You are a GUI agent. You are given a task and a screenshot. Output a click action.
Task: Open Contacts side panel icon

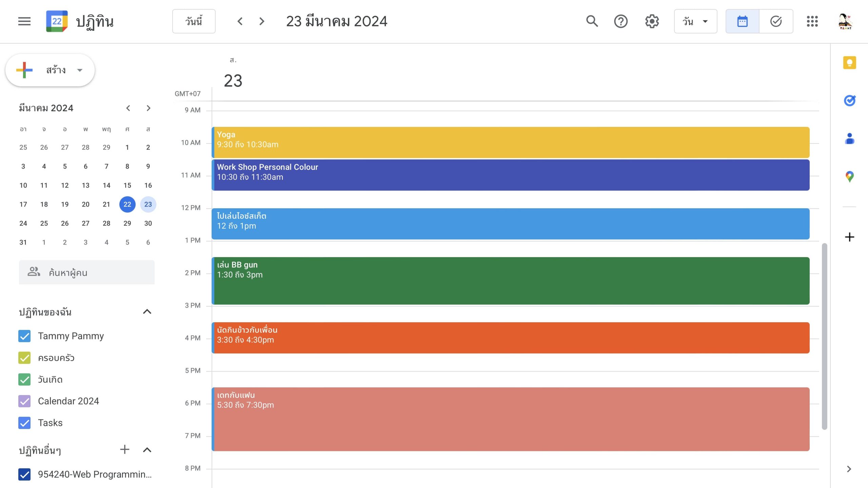click(849, 139)
